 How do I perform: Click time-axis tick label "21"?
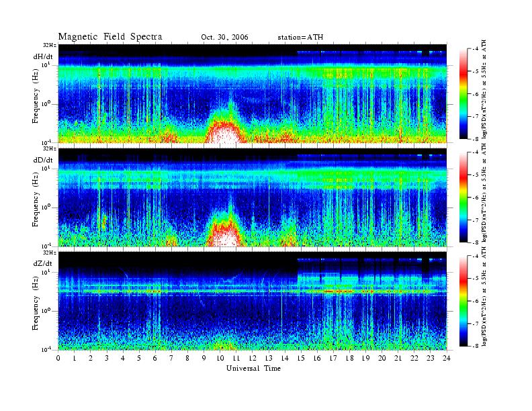[398, 358]
